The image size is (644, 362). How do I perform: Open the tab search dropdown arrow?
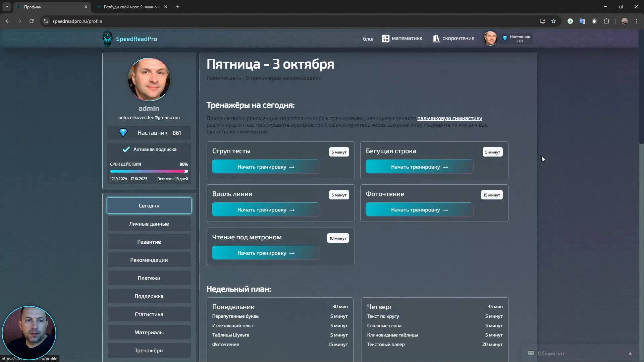pyautogui.click(x=6, y=7)
